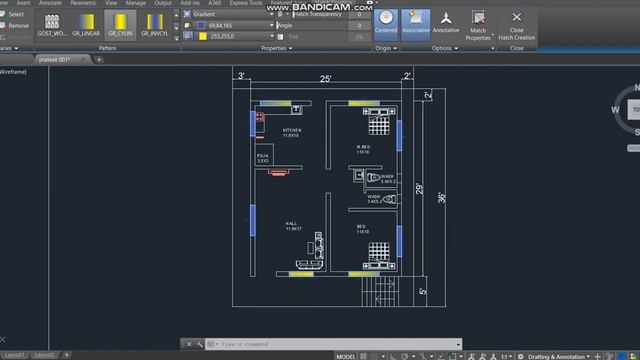Switch to the Layout2 tab
Viewport: 640px width, 360px height.
[44, 355]
